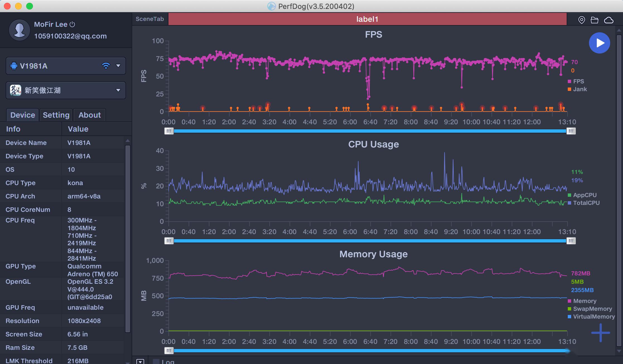Toggle AppCPU visibility in CPU Usage chart

coord(585,195)
